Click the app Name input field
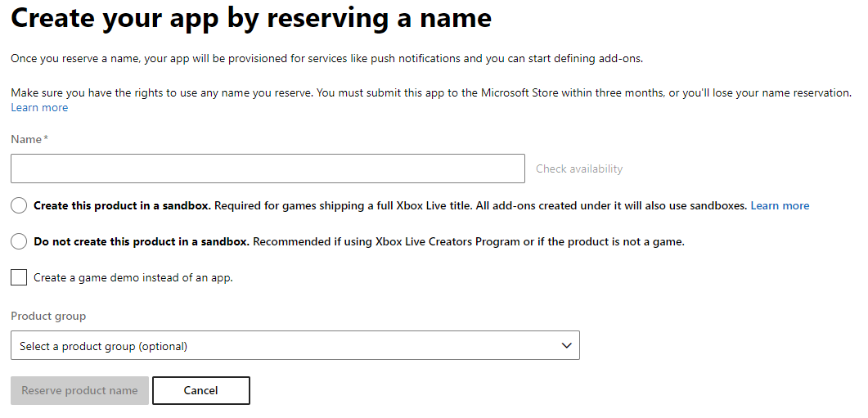Viewport: 868px width, 418px height. [268, 169]
